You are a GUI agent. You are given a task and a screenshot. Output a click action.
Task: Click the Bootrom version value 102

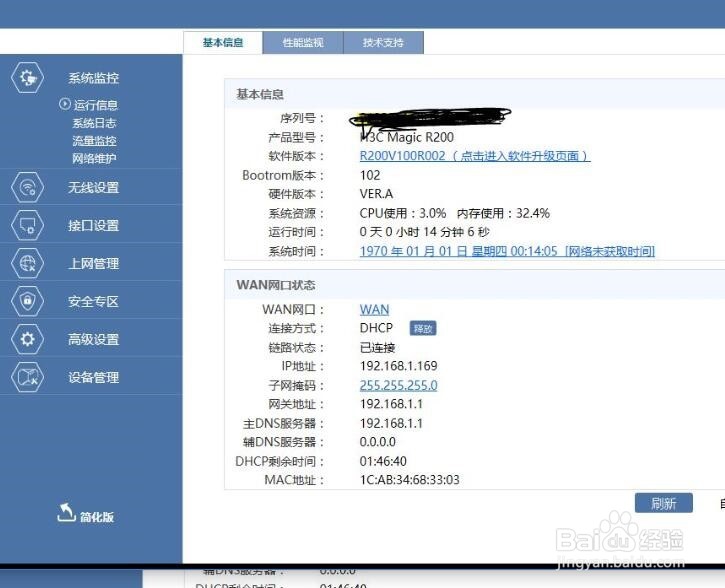pyautogui.click(x=370, y=175)
